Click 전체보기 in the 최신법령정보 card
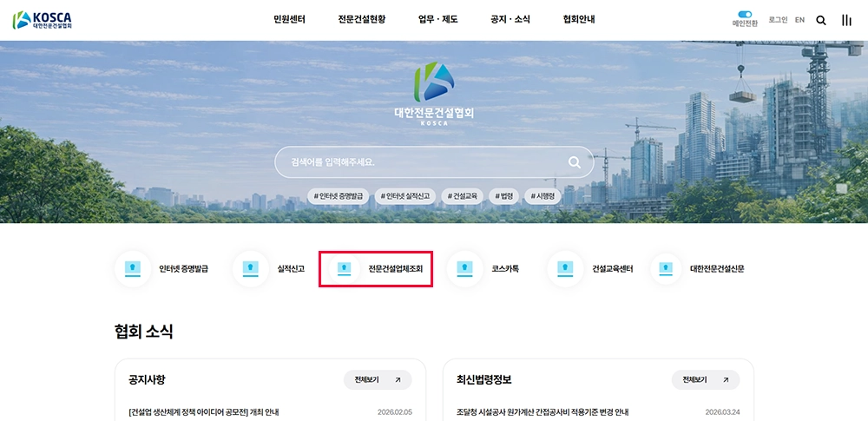868x421 pixels. pyautogui.click(x=706, y=380)
